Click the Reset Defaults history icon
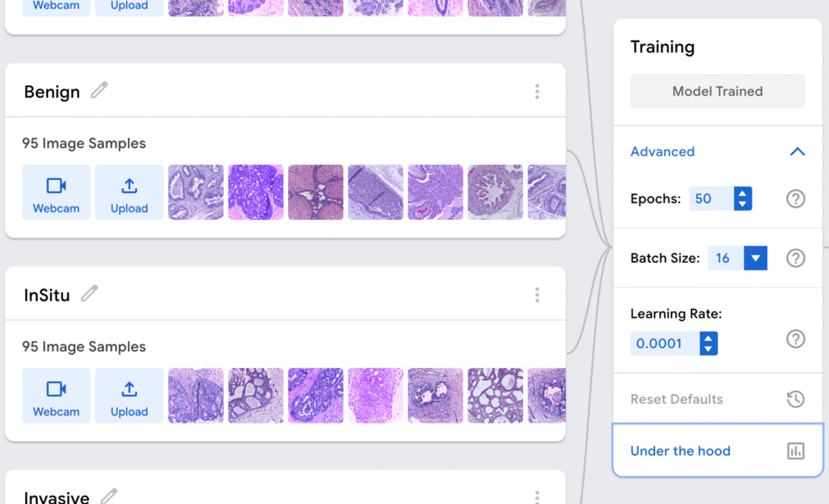The width and height of the screenshot is (829, 504). coord(795,399)
